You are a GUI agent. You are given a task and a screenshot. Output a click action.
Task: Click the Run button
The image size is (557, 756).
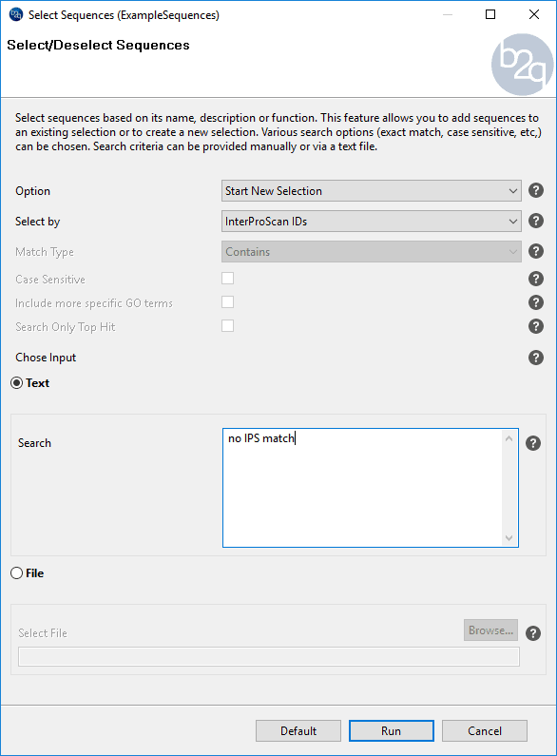click(392, 731)
